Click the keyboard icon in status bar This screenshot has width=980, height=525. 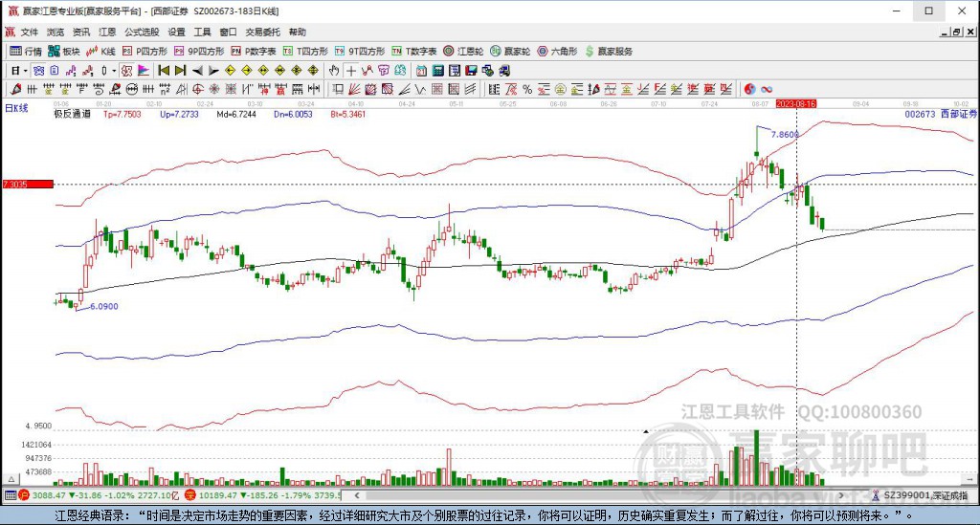(10, 495)
